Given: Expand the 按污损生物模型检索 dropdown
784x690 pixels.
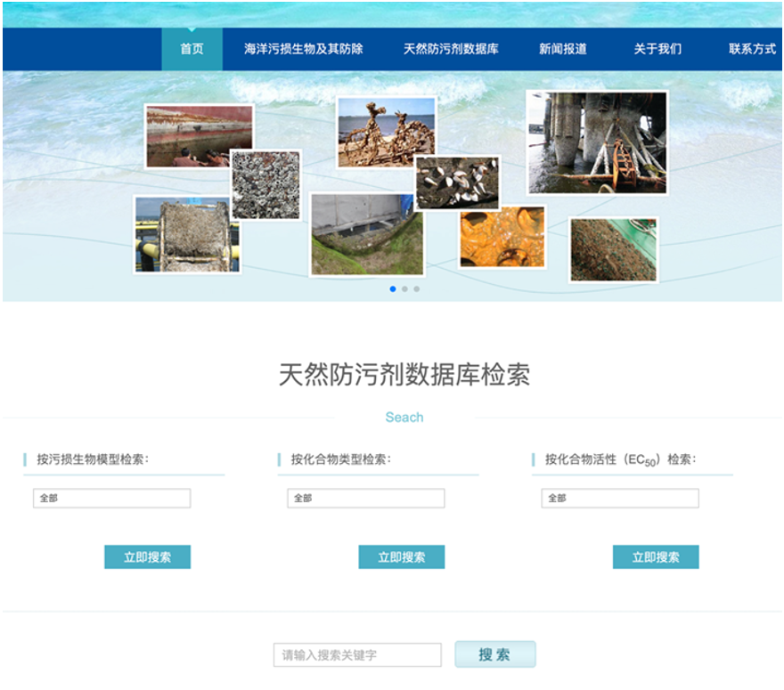Looking at the screenshot, I should [x=111, y=499].
